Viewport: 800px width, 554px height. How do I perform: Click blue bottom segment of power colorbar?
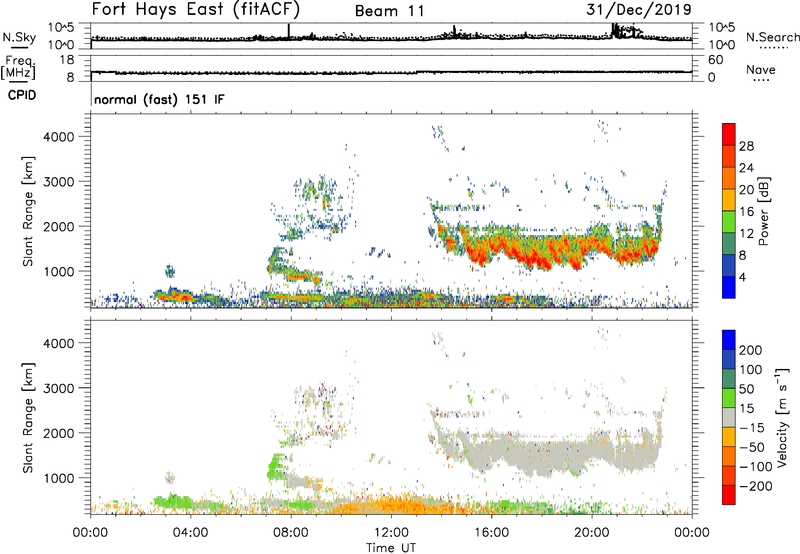point(729,287)
